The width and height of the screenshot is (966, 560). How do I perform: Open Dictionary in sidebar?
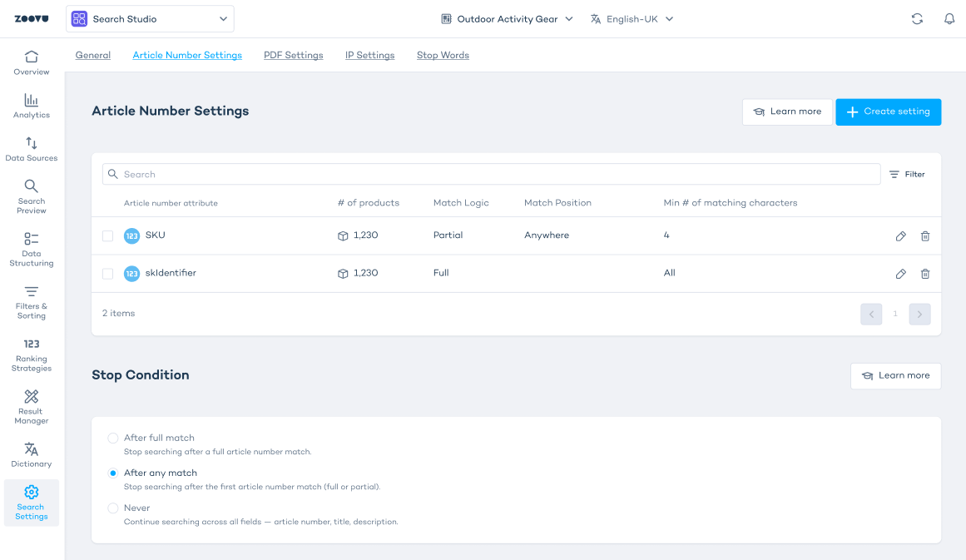click(32, 455)
